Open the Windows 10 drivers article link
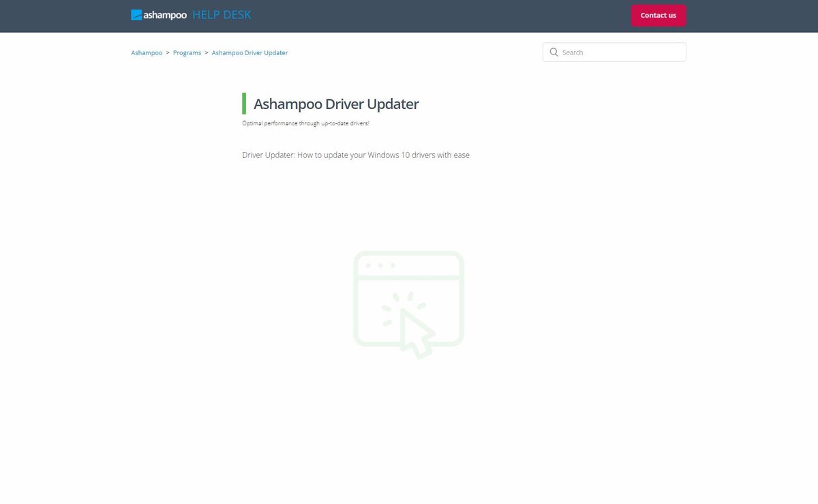 coord(355,155)
